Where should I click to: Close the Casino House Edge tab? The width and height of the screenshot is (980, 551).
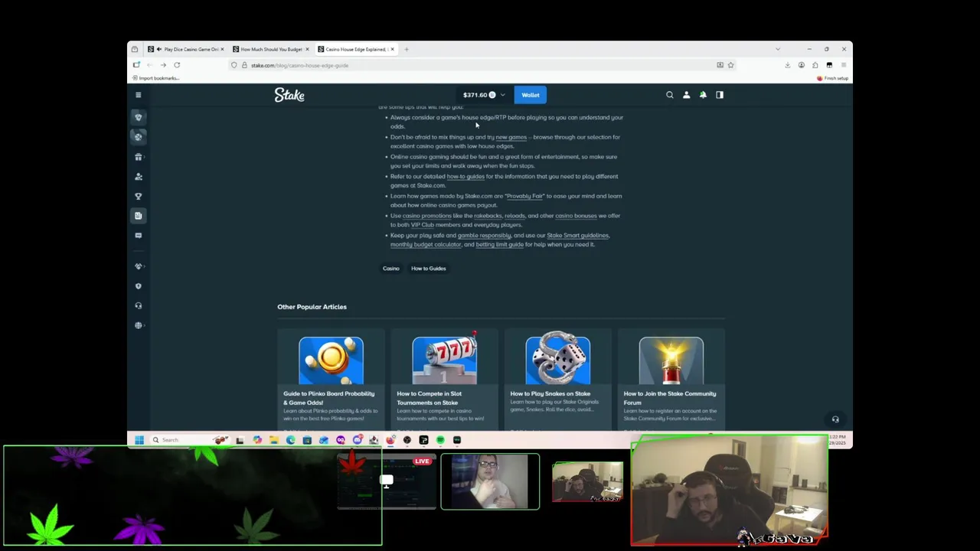[x=392, y=49]
